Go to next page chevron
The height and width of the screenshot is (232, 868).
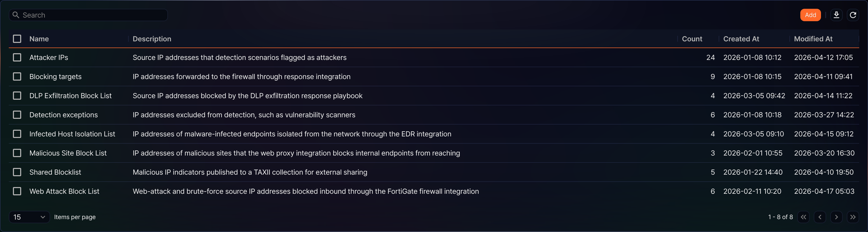[836, 217]
